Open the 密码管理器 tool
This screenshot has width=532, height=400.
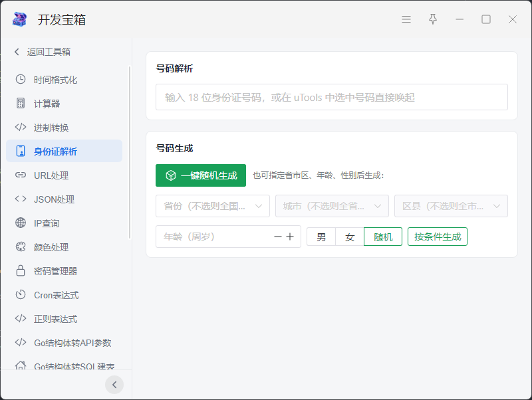coord(64,271)
